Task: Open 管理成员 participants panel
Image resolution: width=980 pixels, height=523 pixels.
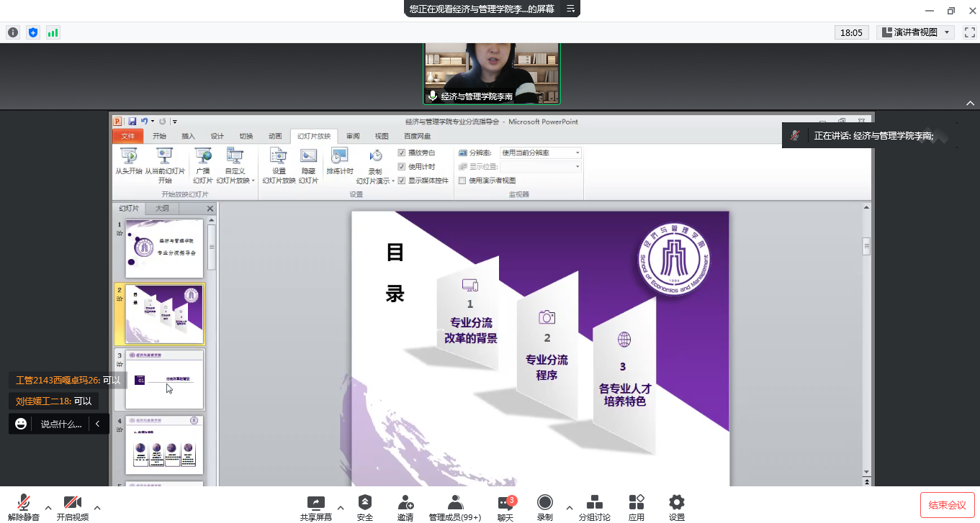Action: 454,502
